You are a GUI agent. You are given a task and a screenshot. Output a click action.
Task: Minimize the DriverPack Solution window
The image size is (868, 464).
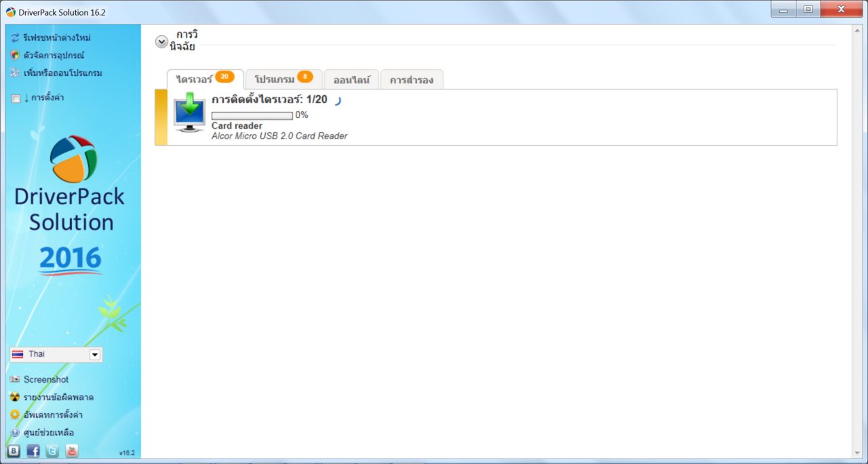(x=783, y=9)
